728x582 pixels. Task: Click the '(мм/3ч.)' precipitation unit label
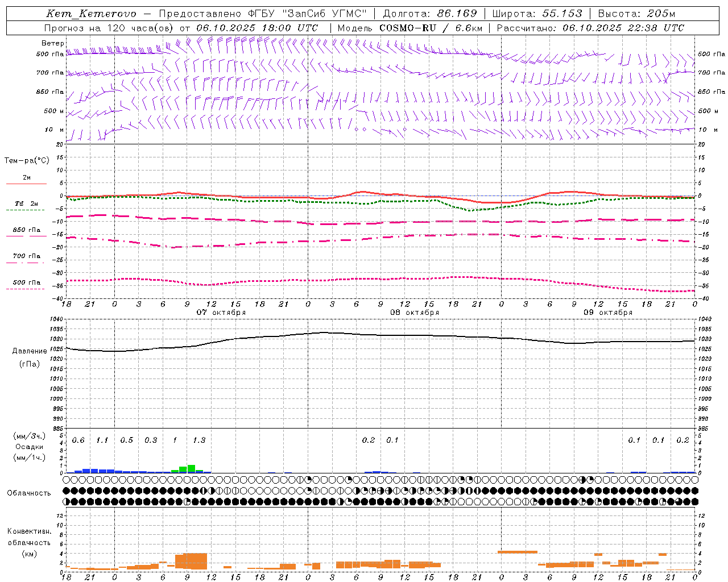(x=30, y=436)
